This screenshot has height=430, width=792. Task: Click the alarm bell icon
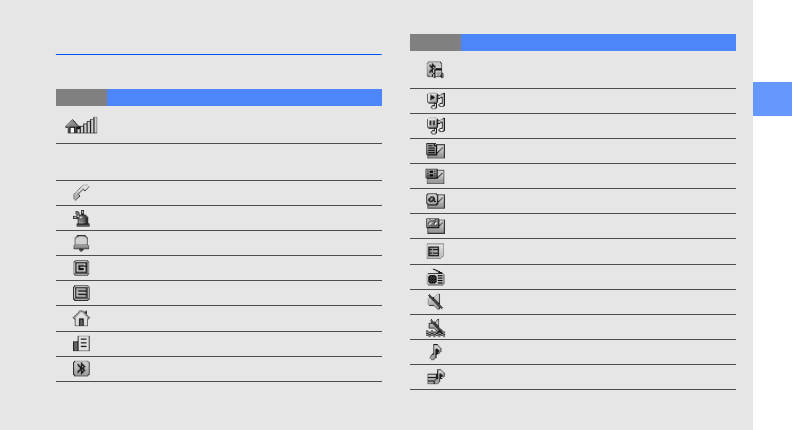coord(81,243)
